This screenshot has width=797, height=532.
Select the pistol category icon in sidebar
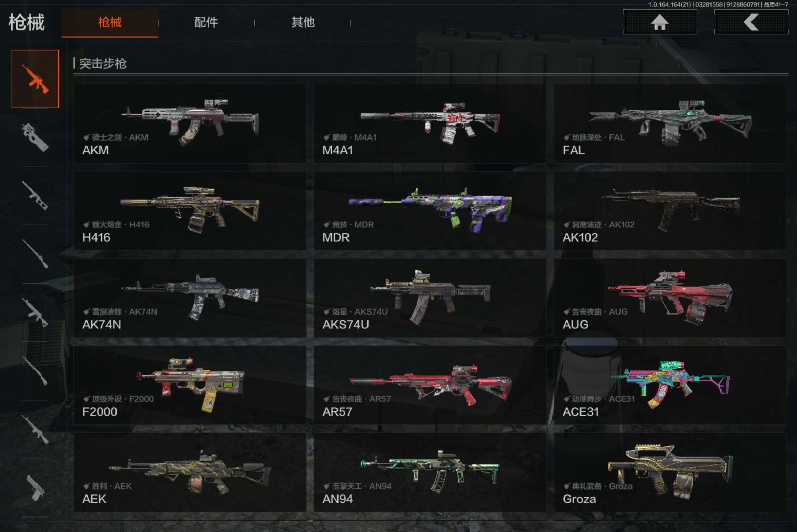tap(35, 488)
